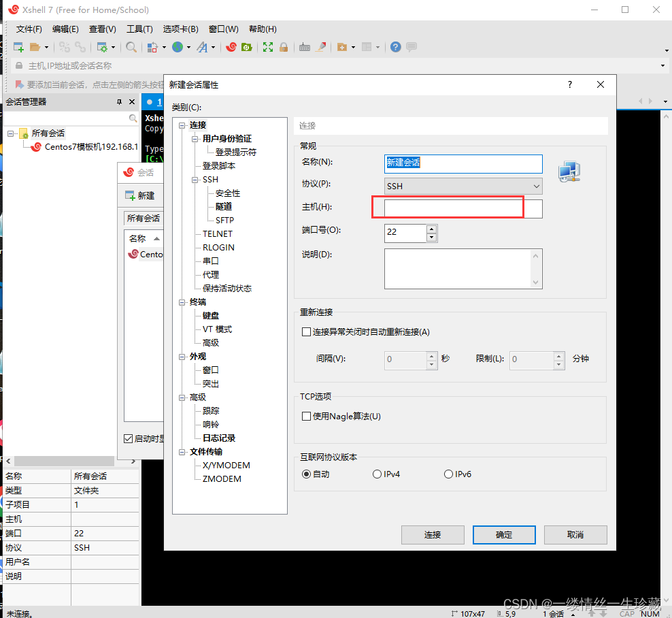This screenshot has width=672, height=618.
Task: Click 新建 button in Sessions window
Action: point(140,195)
